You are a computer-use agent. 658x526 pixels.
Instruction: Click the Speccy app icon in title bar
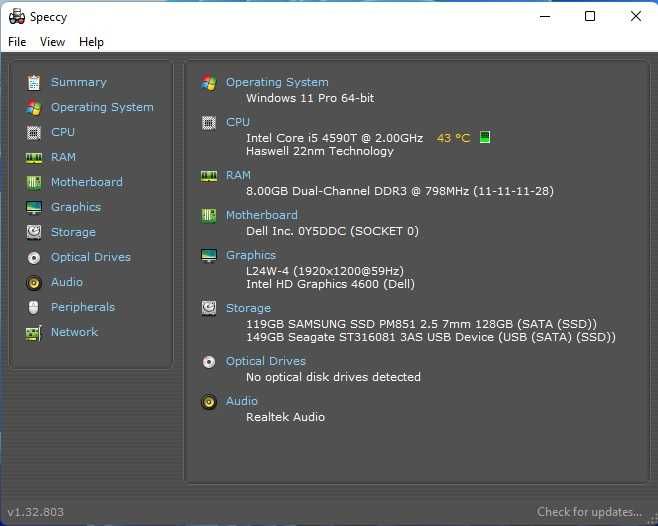tap(17, 17)
